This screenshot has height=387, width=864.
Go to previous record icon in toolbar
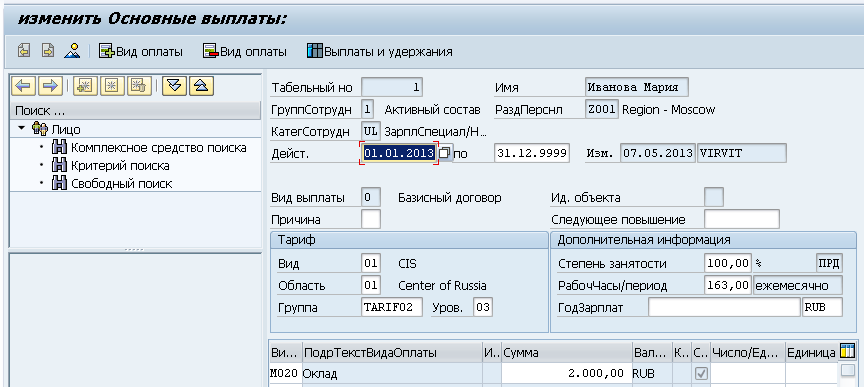[24, 51]
